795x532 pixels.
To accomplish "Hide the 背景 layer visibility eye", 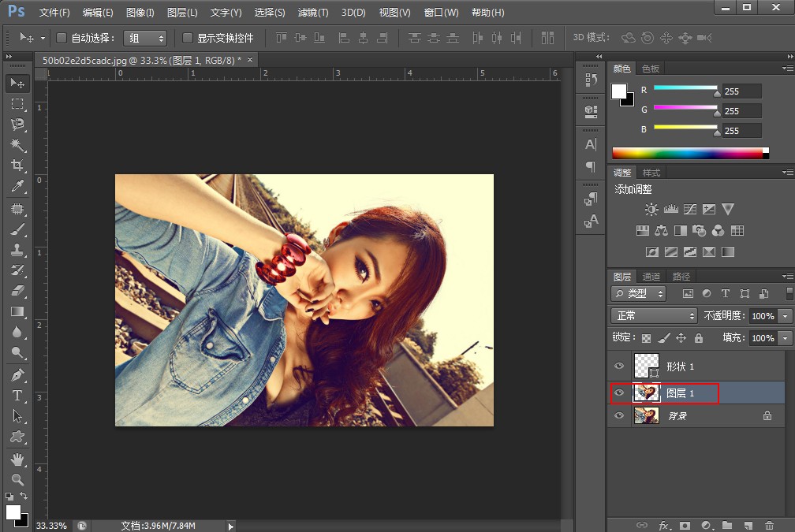I will coord(619,415).
